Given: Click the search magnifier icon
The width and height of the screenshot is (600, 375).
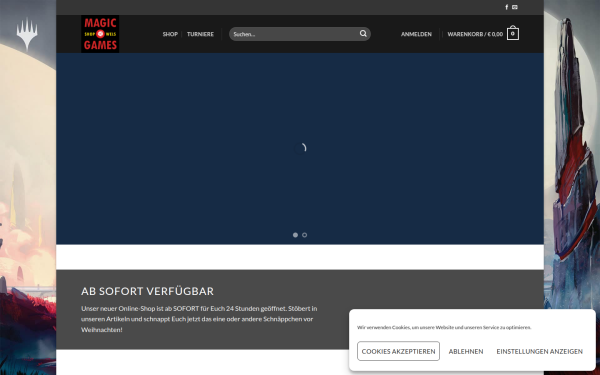Looking at the screenshot, I should [x=363, y=34].
